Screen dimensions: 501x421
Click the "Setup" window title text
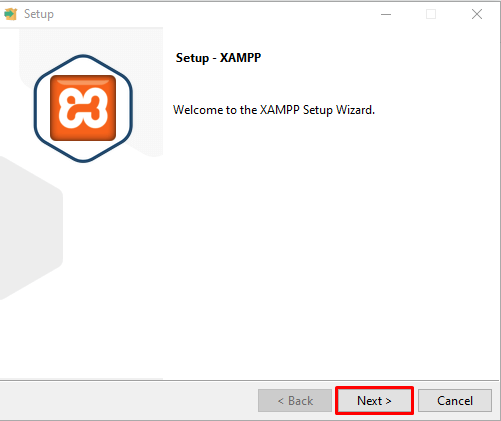click(39, 14)
